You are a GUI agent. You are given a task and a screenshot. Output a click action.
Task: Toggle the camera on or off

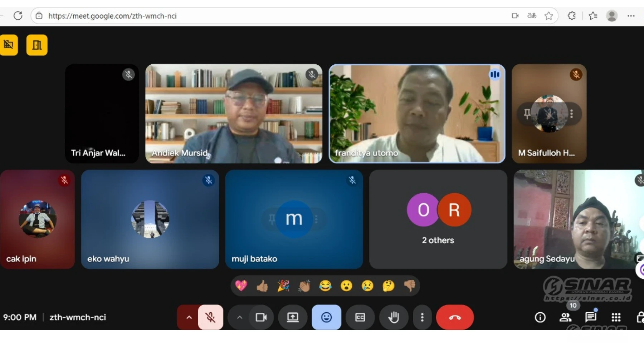pos(261,317)
